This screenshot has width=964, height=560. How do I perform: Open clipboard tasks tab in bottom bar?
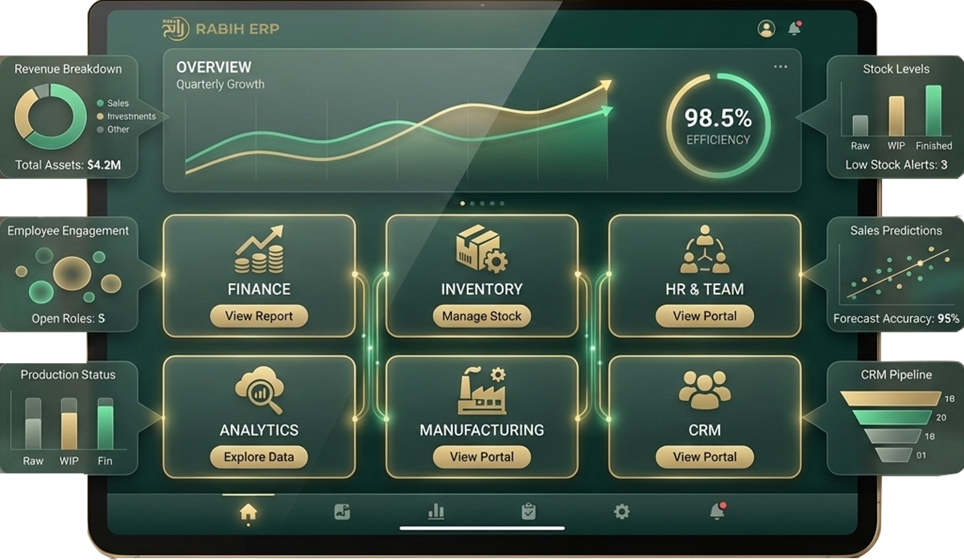coord(528,511)
